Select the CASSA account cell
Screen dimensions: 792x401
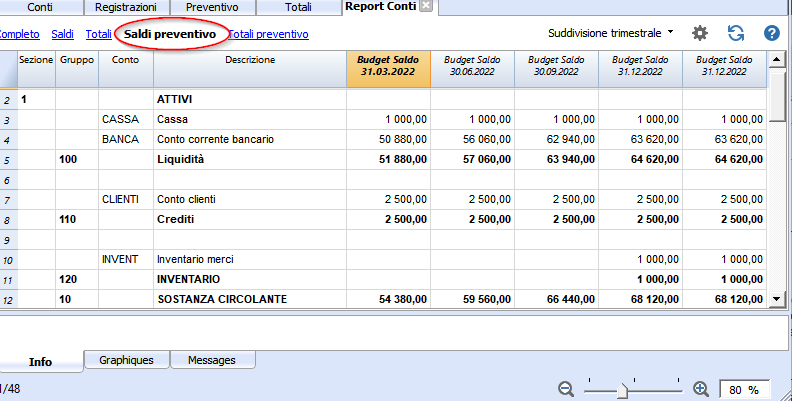[126, 119]
